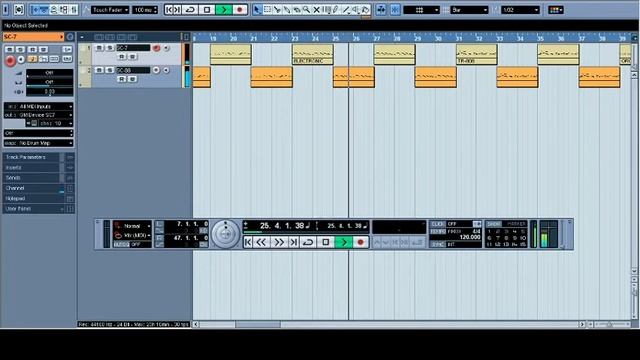Open the MIDI output device dropdown
Screen dimensions: 640x360
click(39, 115)
